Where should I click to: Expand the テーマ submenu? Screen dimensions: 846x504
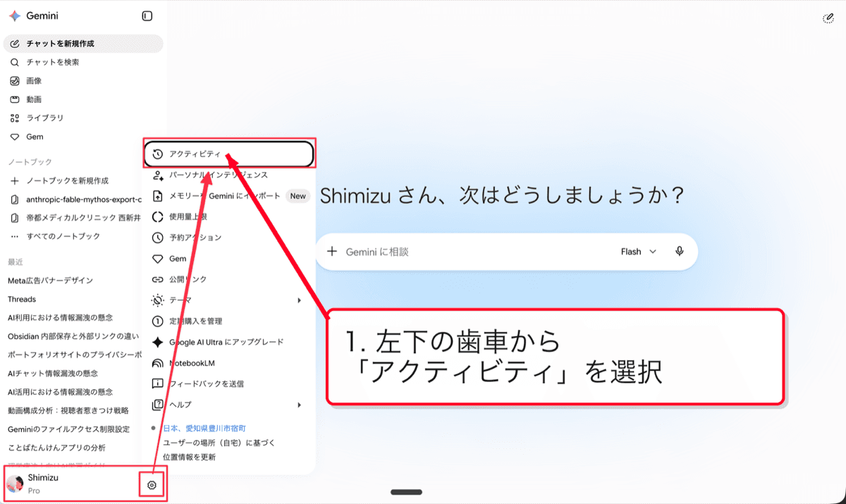229,300
